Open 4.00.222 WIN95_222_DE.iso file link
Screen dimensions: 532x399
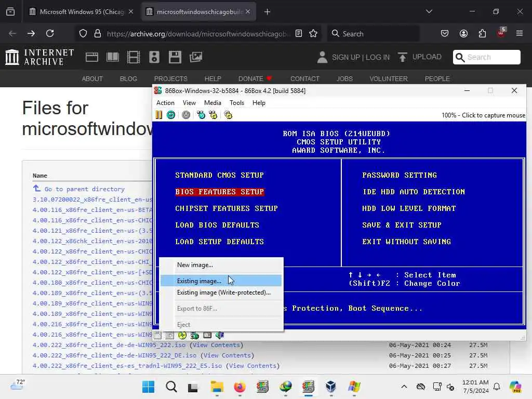[114, 355]
